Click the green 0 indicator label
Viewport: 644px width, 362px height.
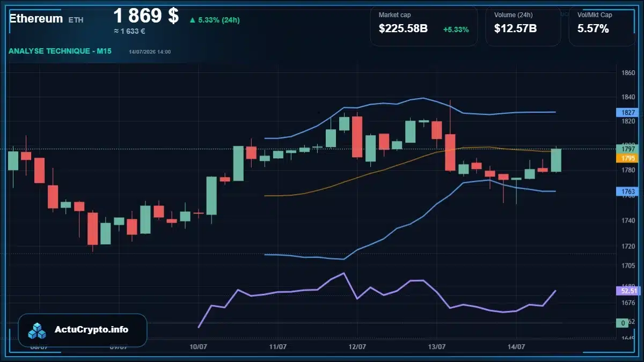pos(623,323)
